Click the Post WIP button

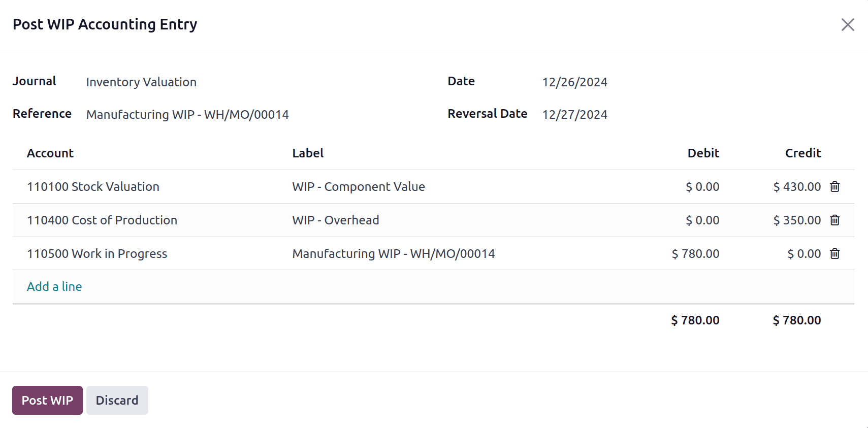47,400
